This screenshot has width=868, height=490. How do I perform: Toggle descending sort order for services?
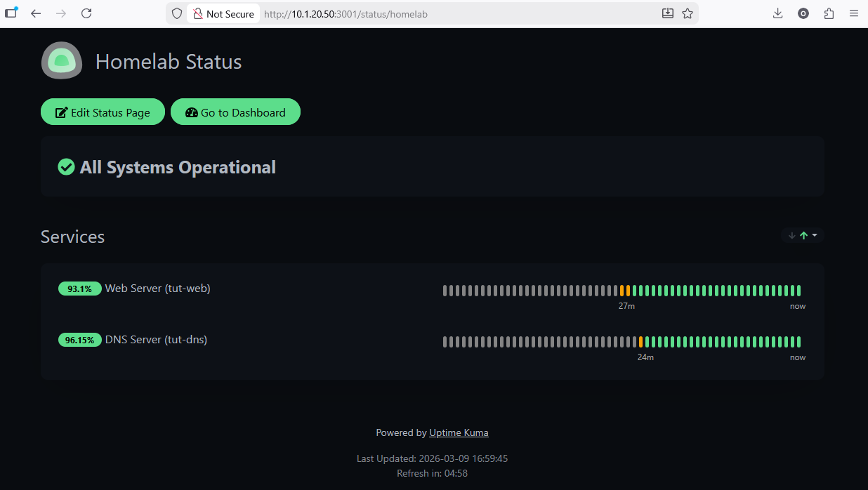click(791, 235)
